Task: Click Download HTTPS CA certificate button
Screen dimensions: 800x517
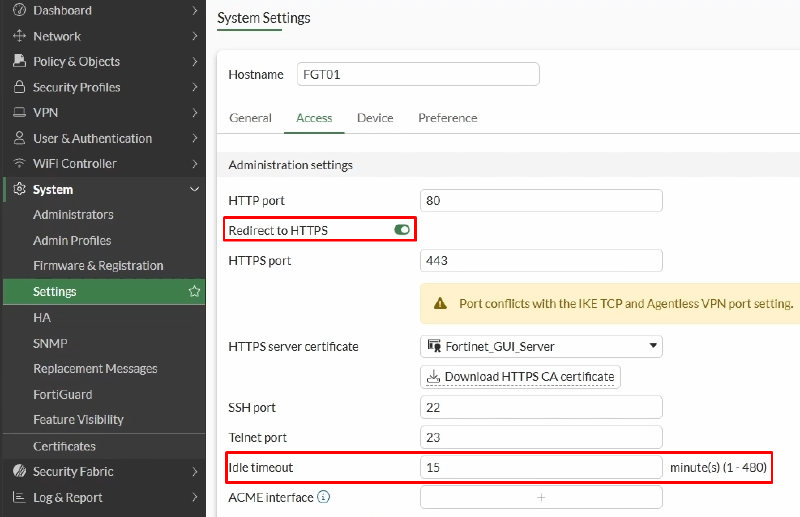Action: [520, 377]
